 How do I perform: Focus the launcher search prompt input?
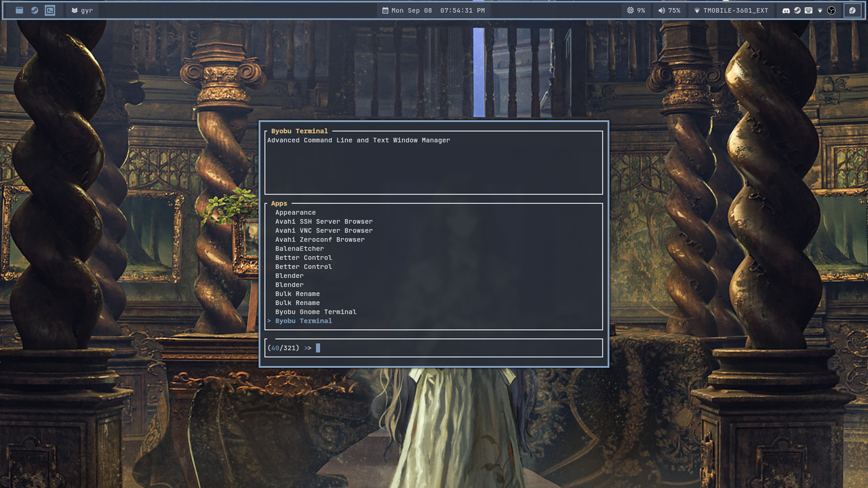(x=434, y=348)
